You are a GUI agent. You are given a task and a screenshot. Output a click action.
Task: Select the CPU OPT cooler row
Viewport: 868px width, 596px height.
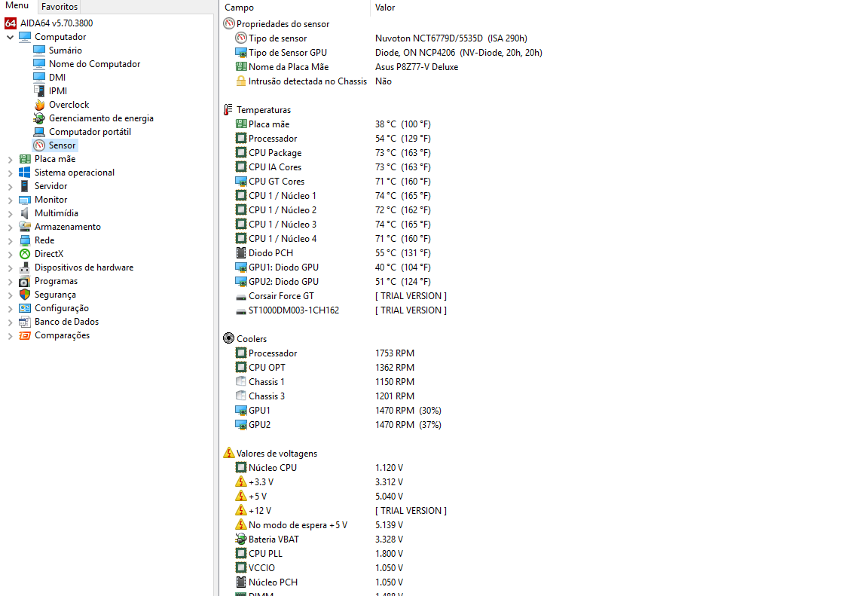[x=325, y=368]
